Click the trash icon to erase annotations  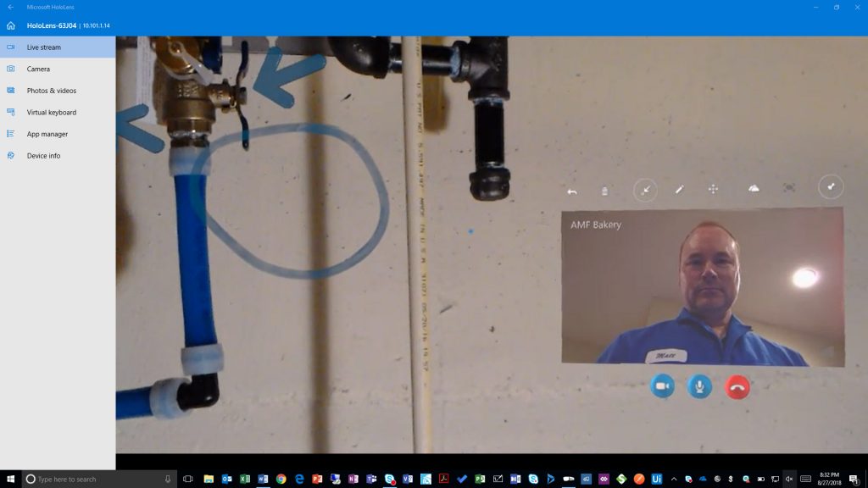(604, 191)
